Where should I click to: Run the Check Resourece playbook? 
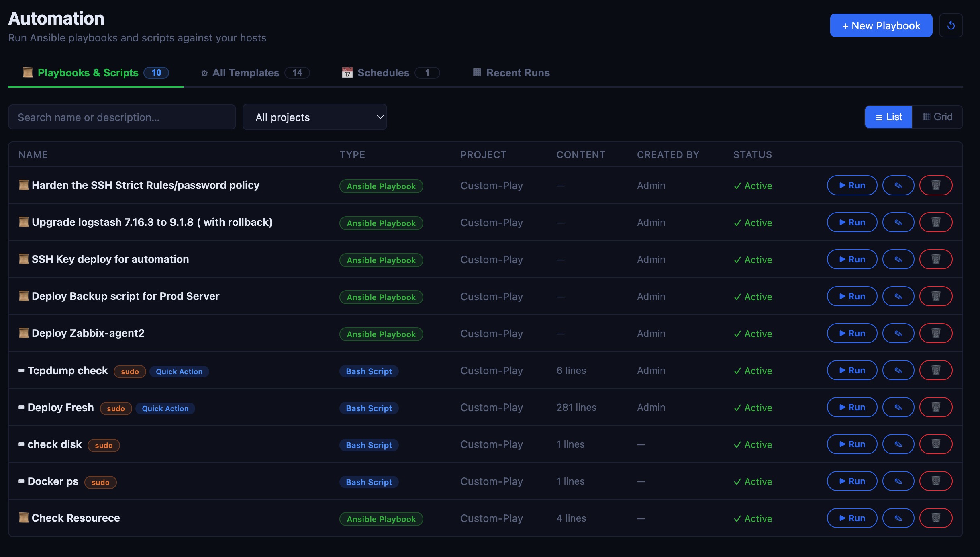852,518
